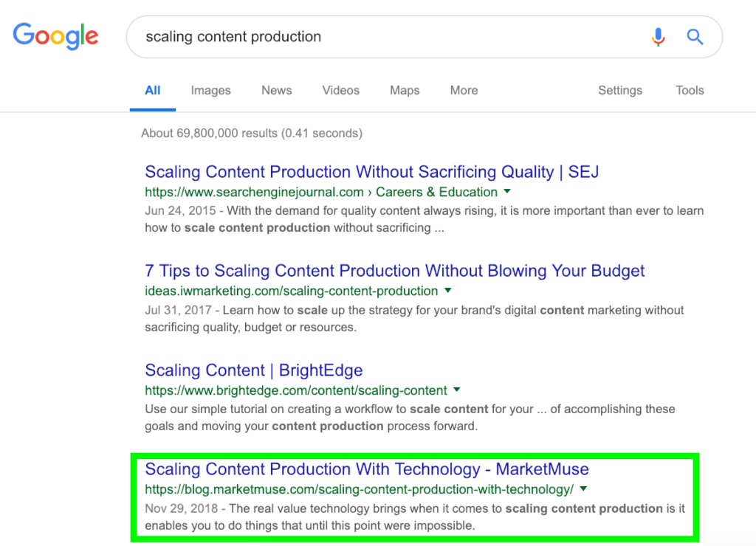Image resolution: width=756 pixels, height=546 pixels.
Task: Expand the More search categories menu
Action: [x=464, y=90]
